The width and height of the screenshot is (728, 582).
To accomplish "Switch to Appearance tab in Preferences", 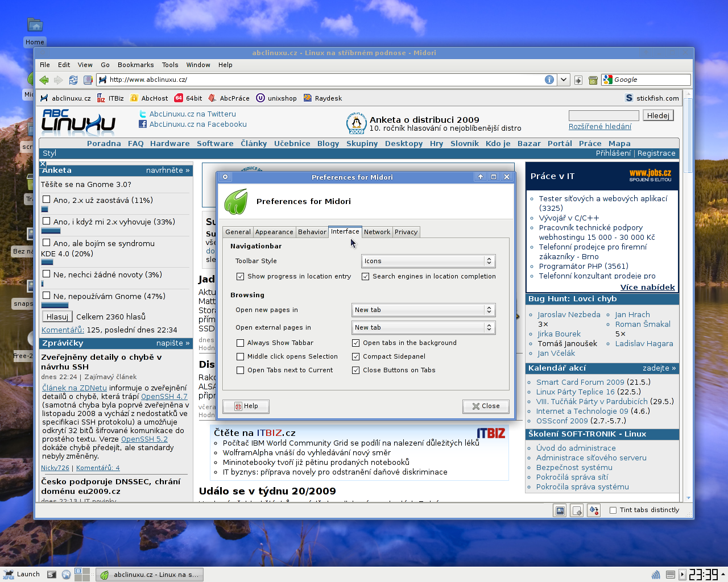I will [274, 232].
